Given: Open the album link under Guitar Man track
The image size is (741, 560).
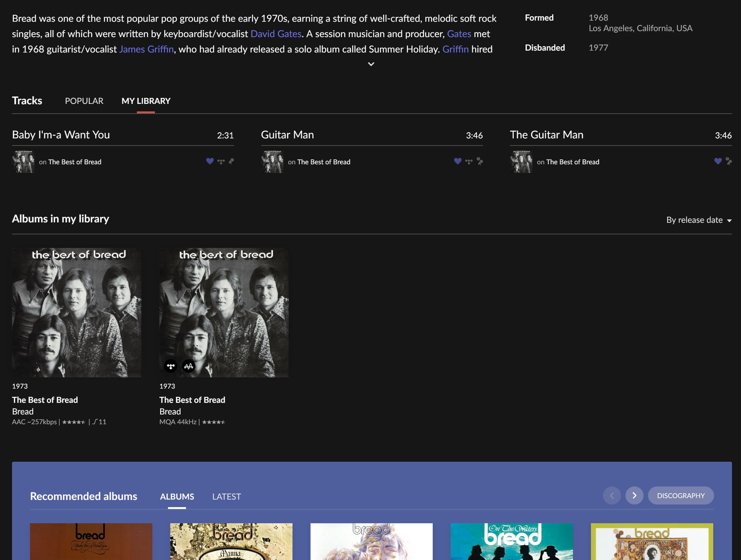Looking at the screenshot, I should [324, 162].
